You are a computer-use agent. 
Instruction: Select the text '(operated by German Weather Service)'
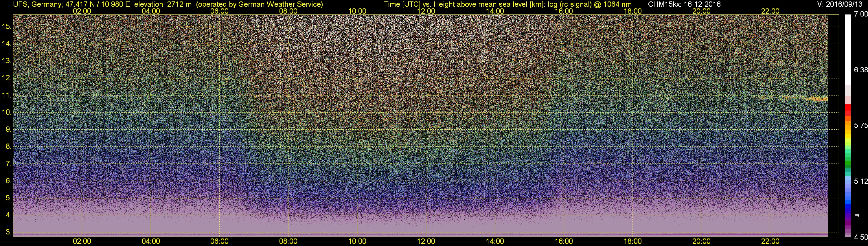tap(259, 4)
